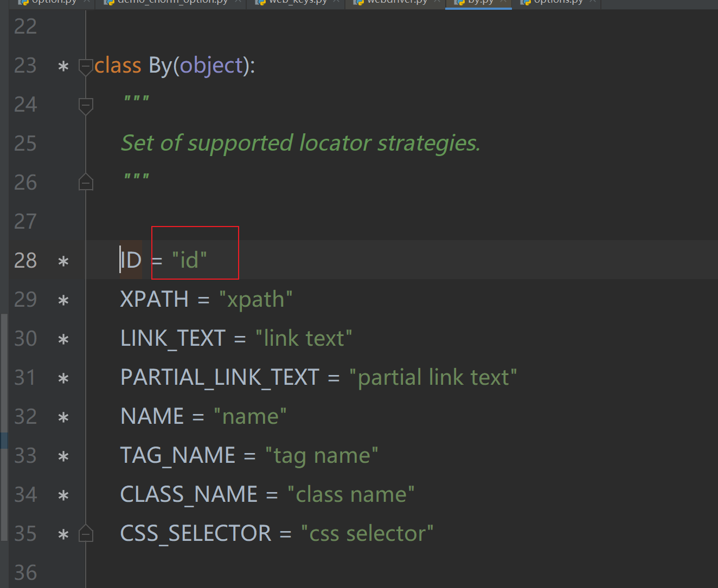This screenshot has width=718, height=588.
Task: Click line number 22 in gutter
Action: click(25, 27)
